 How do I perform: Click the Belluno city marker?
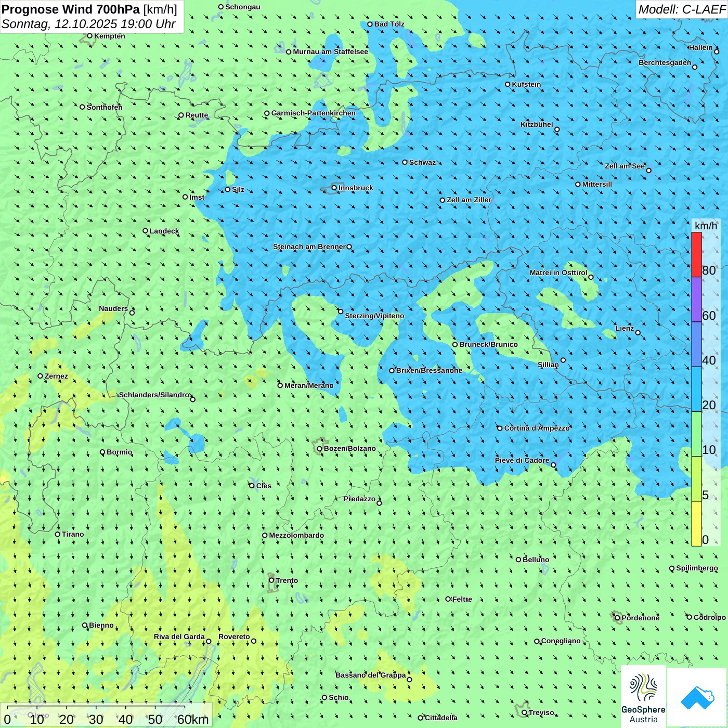click(x=518, y=560)
